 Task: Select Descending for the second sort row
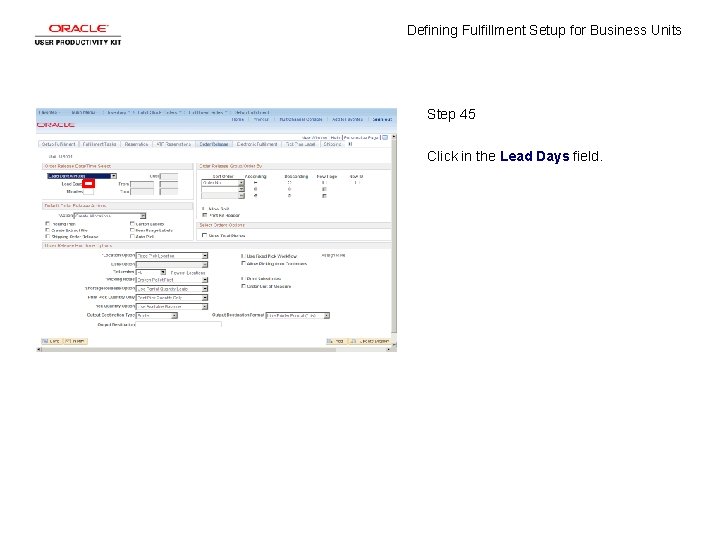pos(289,189)
